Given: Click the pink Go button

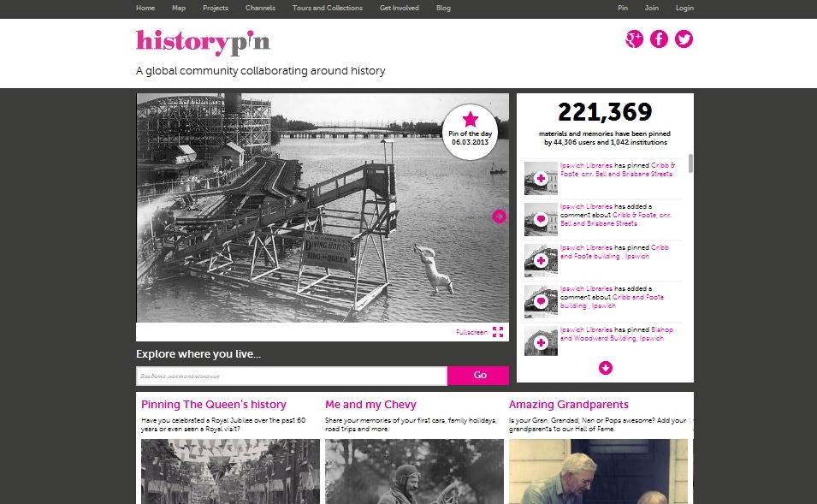Looking at the screenshot, I should click(478, 376).
